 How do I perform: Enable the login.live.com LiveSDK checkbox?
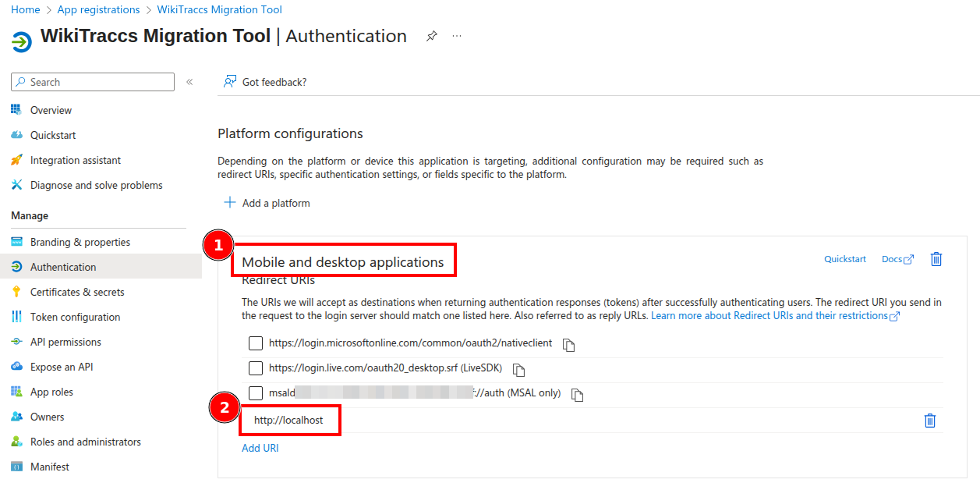point(255,368)
